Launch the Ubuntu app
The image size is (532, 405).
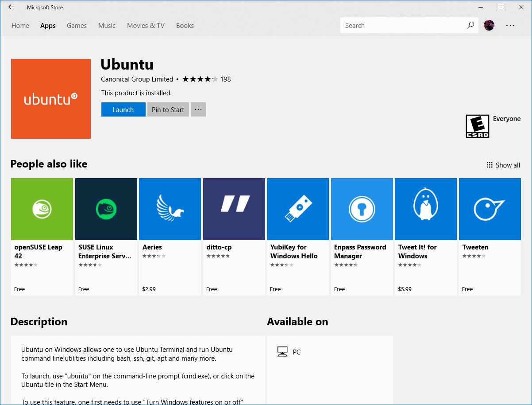tap(123, 109)
